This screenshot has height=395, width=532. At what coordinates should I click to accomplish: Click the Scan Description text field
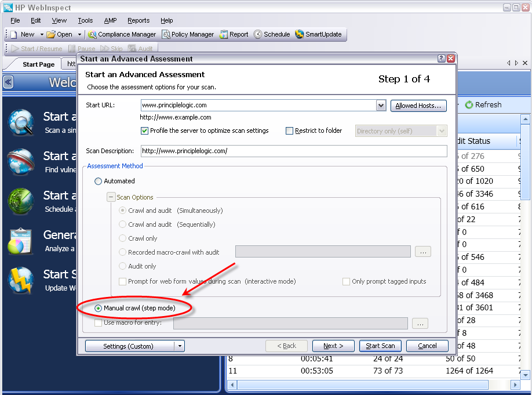(294, 151)
